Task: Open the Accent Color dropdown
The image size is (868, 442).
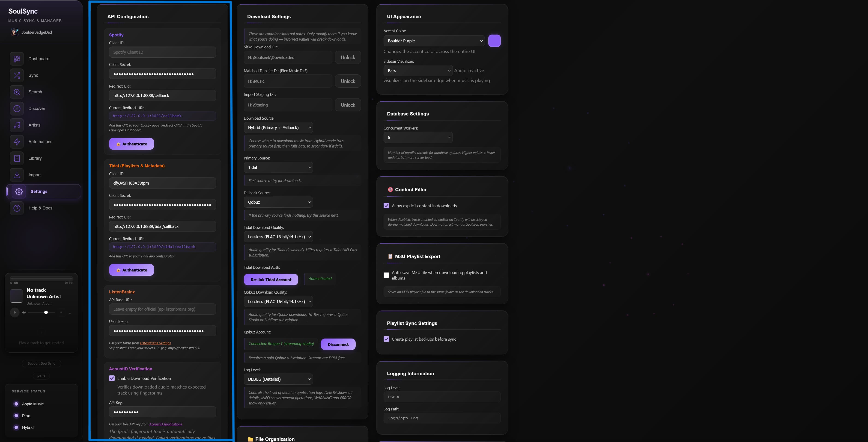Action: point(434,41)
